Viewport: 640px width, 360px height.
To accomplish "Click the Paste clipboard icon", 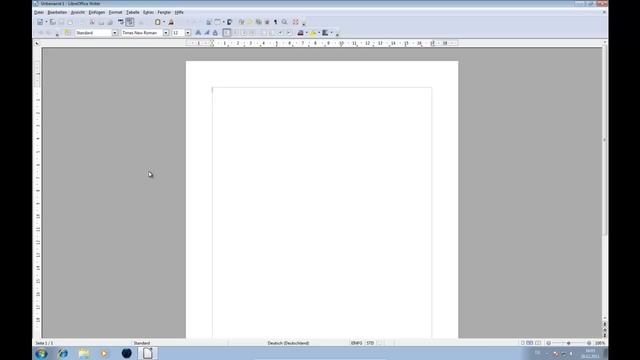I will (158, 22).
